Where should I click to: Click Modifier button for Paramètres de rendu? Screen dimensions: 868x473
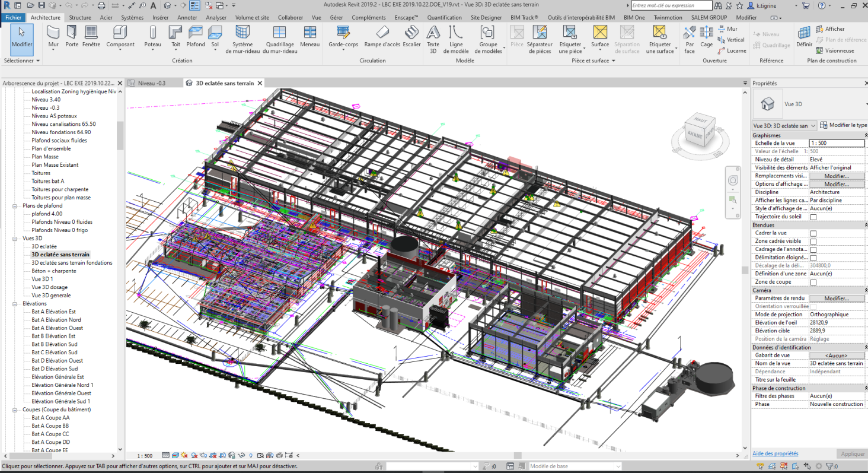click(836, 299)
